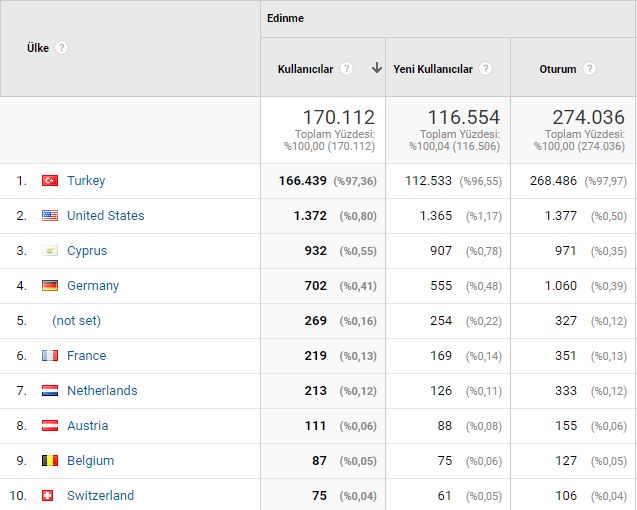
Task: Click the help icon beside Oturum
Action: 589,69
